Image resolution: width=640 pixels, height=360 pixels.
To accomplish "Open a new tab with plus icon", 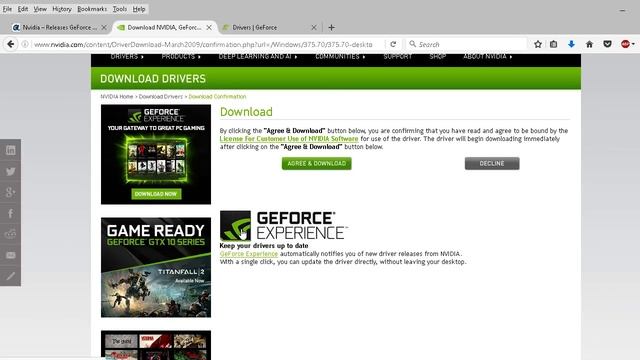I will click(x=331, y=27).
